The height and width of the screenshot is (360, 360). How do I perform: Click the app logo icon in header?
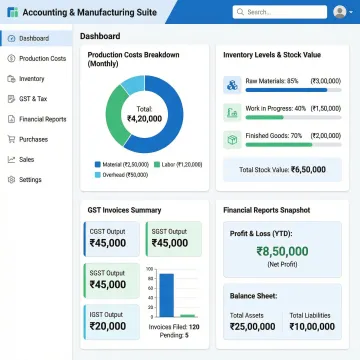[12, 12]
